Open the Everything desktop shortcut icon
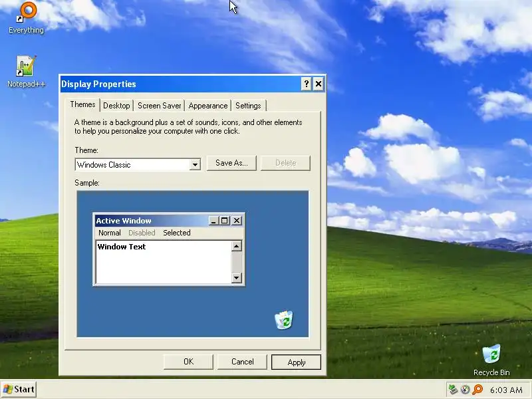 pyautogui.click(x=27, y=18)
